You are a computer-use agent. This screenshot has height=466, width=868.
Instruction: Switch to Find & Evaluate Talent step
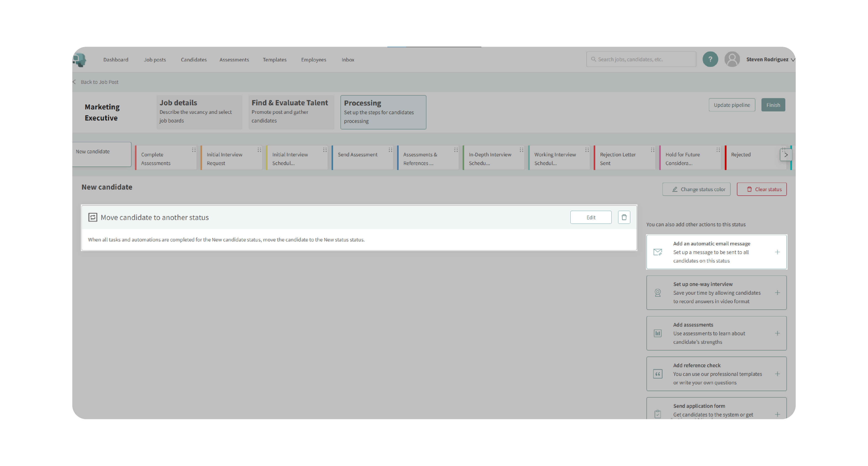coord(291,112)
